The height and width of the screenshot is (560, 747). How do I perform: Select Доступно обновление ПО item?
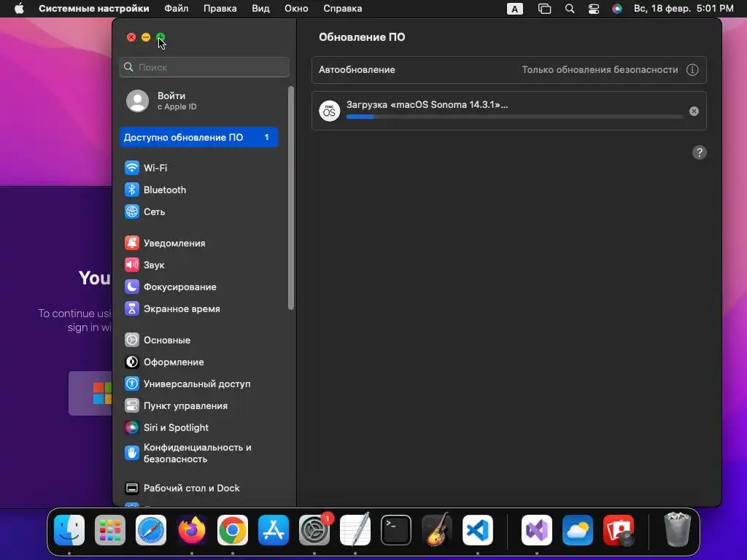198,137
